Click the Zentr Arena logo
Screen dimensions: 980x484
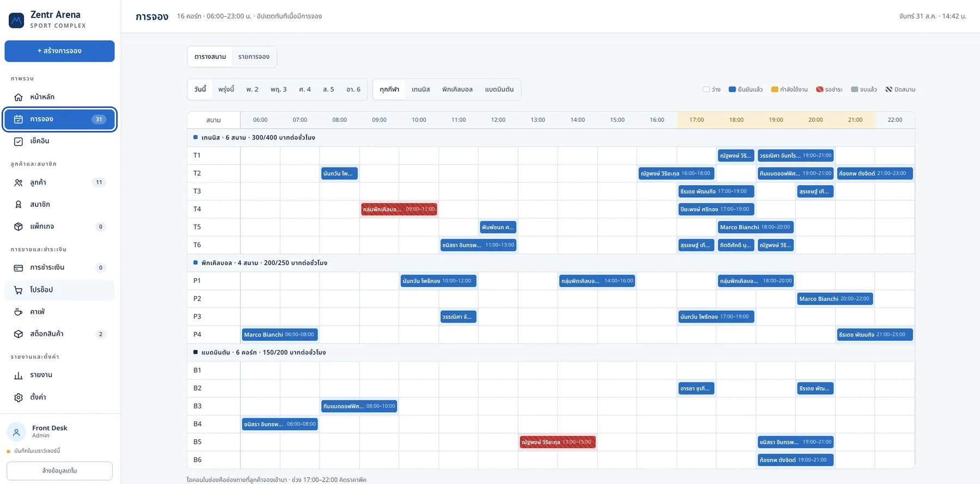click(16, 20)
